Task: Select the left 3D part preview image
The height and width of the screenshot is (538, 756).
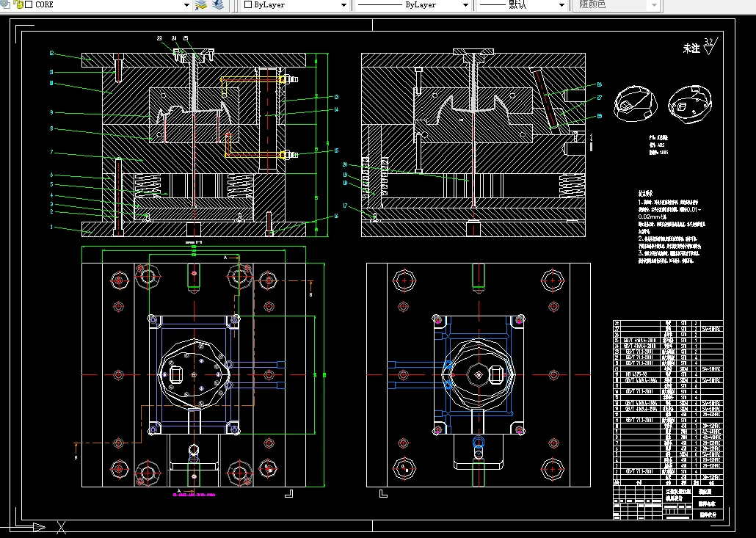Action: click(x=634, y=103)
